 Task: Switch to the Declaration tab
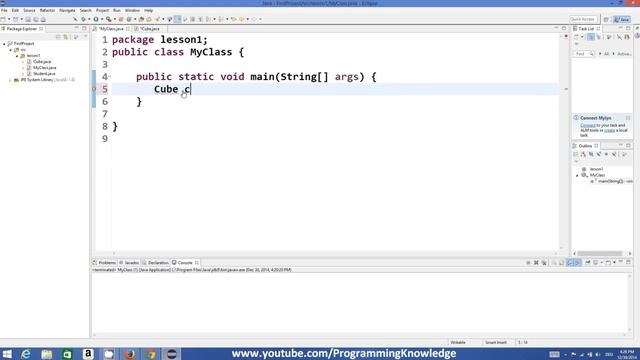pos(156,262)
